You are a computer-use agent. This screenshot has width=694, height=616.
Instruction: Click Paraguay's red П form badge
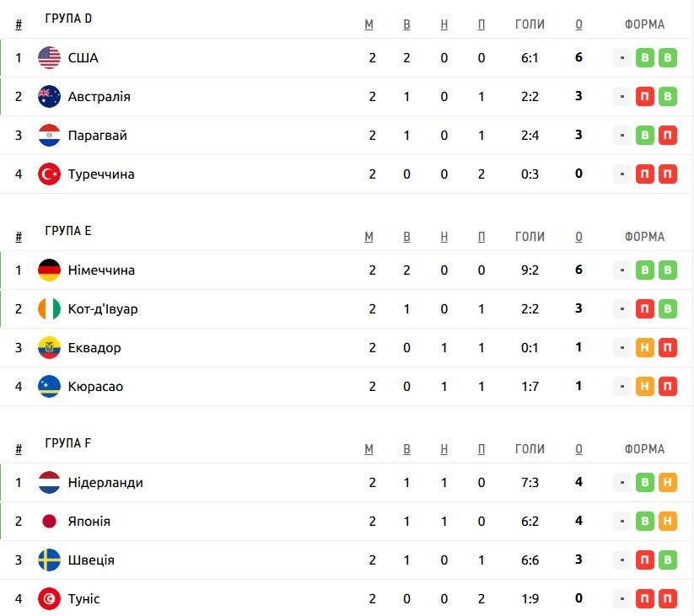668,136
